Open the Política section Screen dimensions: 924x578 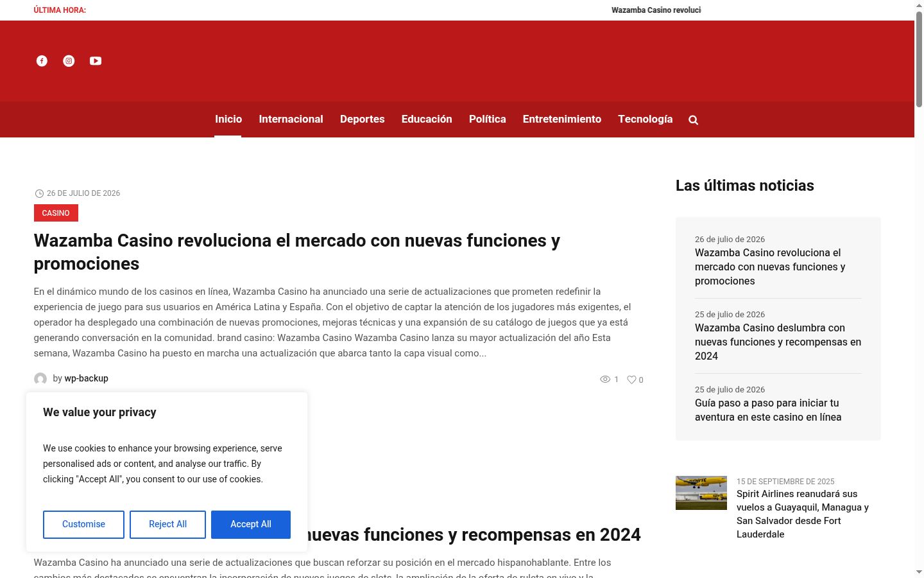[x=488, y=119]
